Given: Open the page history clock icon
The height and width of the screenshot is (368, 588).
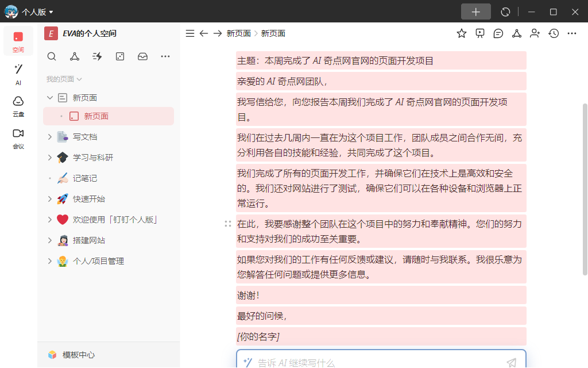Looking at the screenshot, I should pos(554,33).
